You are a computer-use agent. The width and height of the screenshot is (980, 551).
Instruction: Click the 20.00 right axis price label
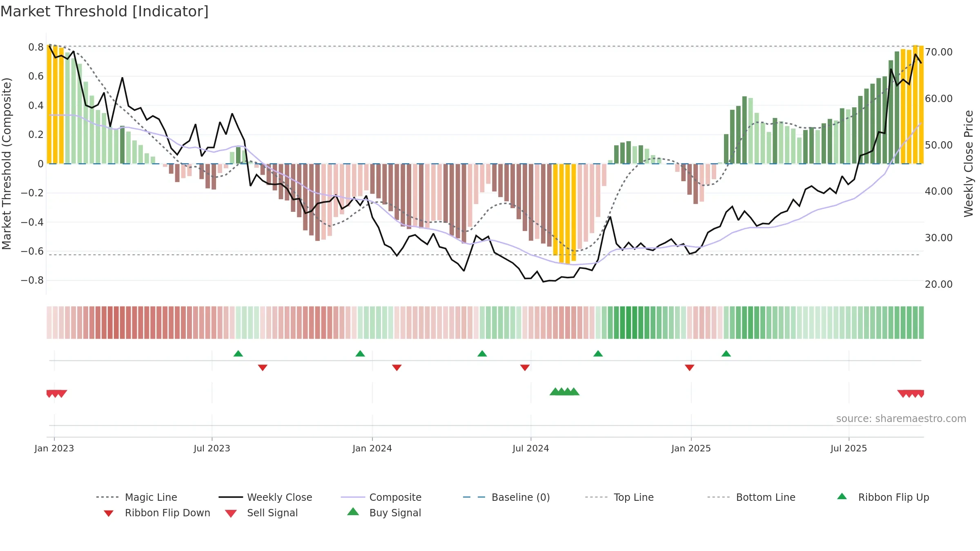tap(939, 284)
